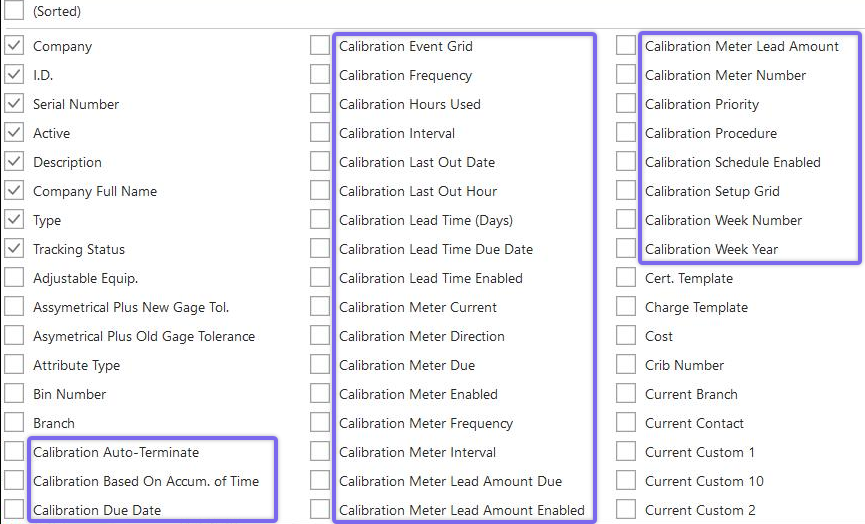Enable Calibration Meter Current checkbox
The height and width of the screenshot is (524, 865).
point(319,307)
